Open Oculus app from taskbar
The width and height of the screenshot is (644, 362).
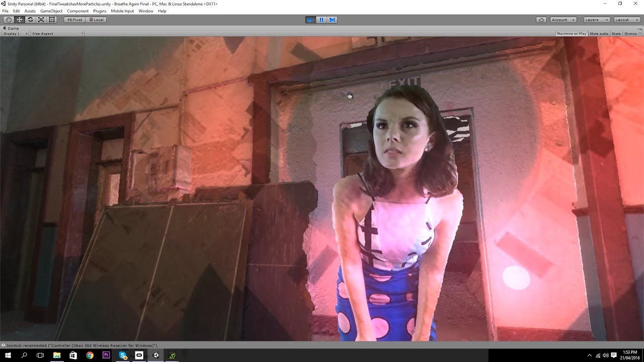tap(139, 355)
